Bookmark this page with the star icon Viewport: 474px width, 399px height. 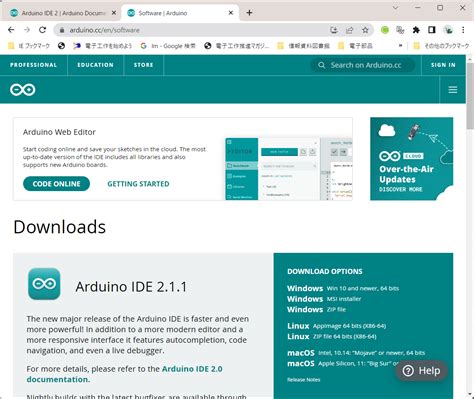[x=365, y=30]
